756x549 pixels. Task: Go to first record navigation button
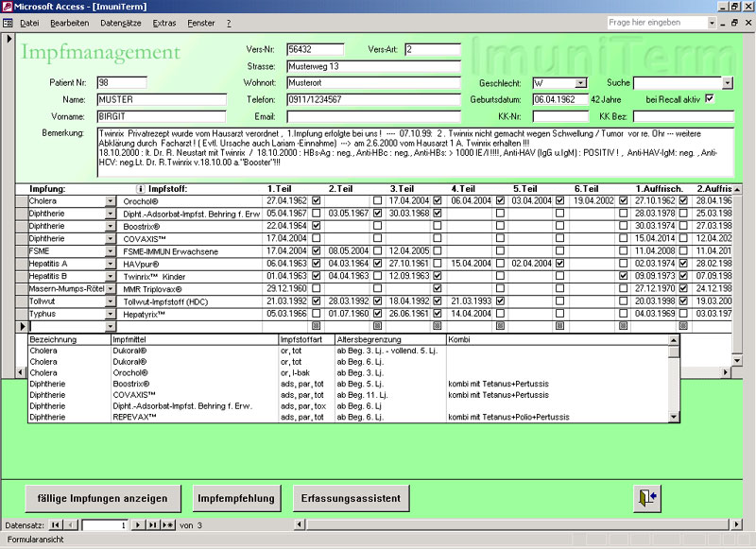[x=56, y=524]
